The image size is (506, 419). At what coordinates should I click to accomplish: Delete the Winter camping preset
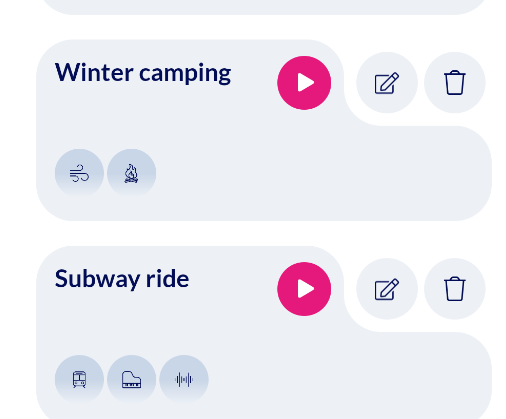click(455, 83)
